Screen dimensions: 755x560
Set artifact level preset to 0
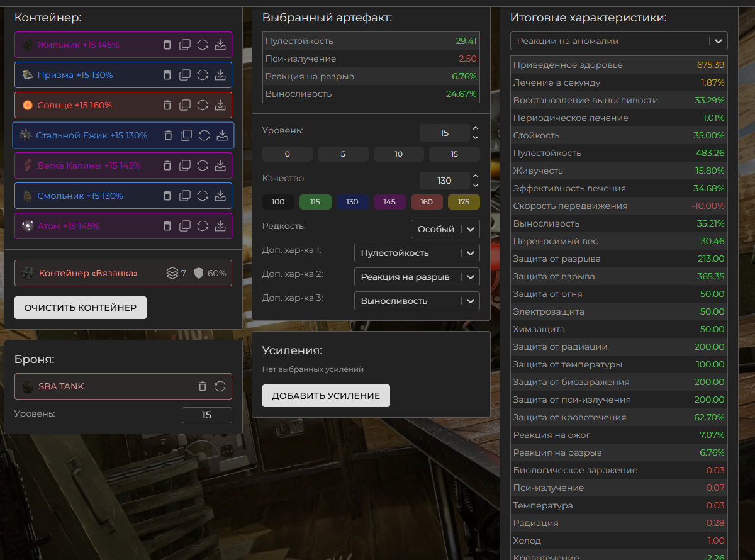pos(288,154)
